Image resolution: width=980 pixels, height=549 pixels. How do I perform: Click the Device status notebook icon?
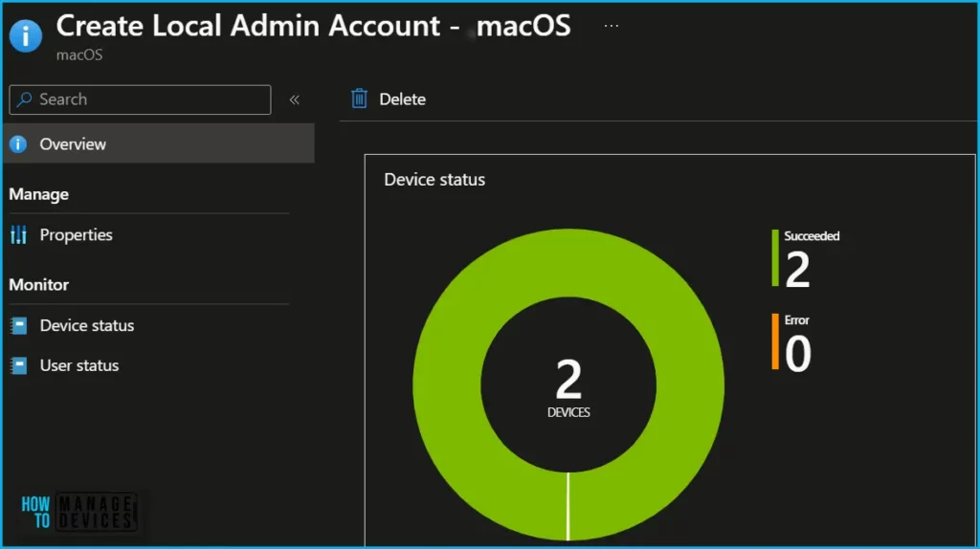19,325
